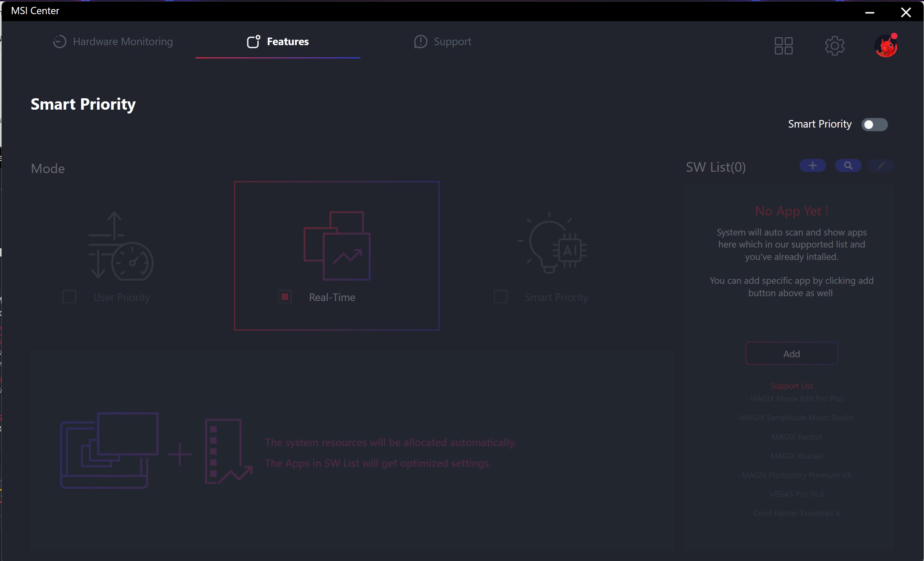Switch to the Features tab

point(277,42)
